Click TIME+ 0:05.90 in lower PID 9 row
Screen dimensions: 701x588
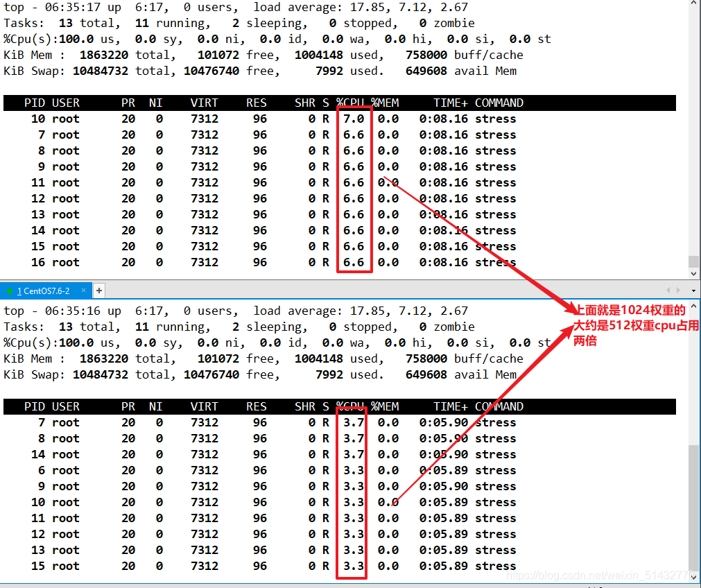pos(444,487)
